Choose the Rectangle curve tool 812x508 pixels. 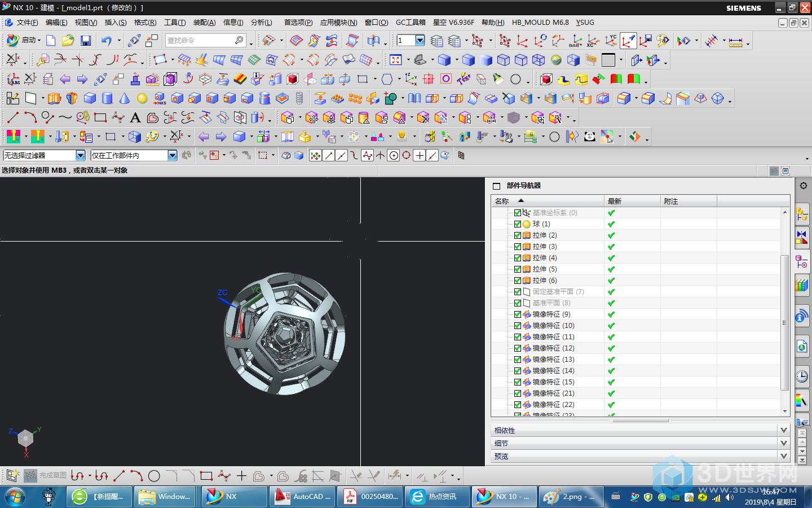coord(100,117)
